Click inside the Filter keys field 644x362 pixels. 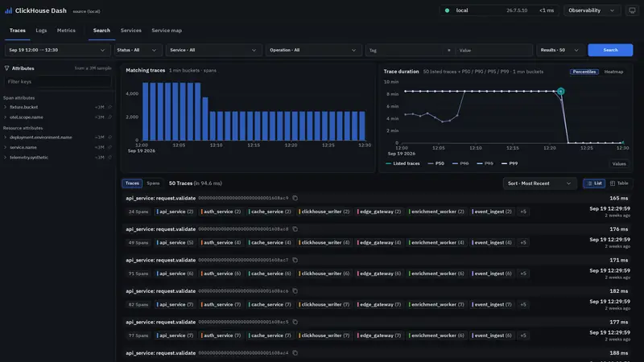coord(57,82)
